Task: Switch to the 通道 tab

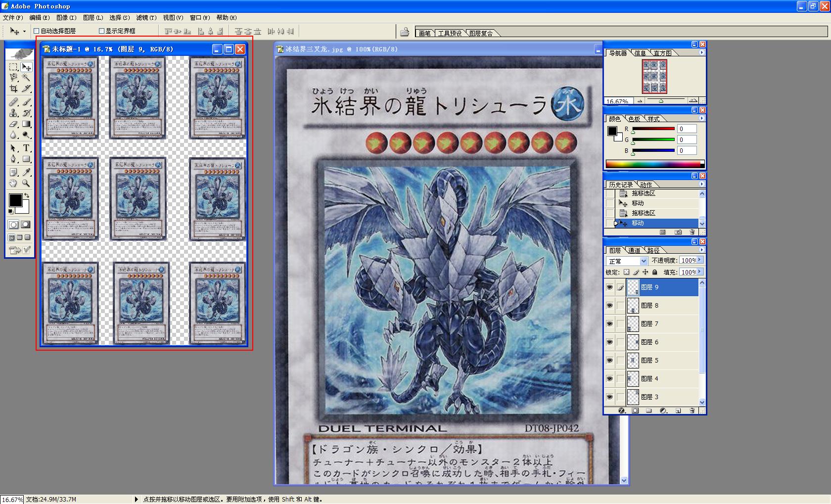Action: point(634,250)
